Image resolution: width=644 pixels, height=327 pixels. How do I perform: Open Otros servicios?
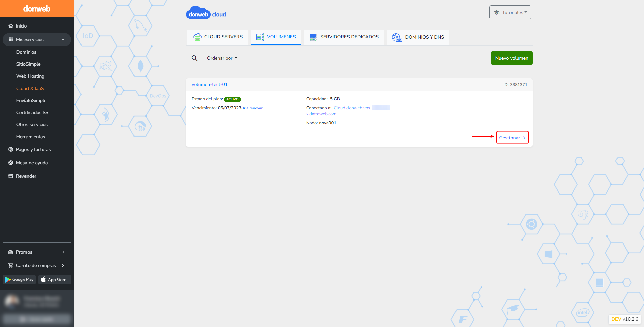[32, 124]
